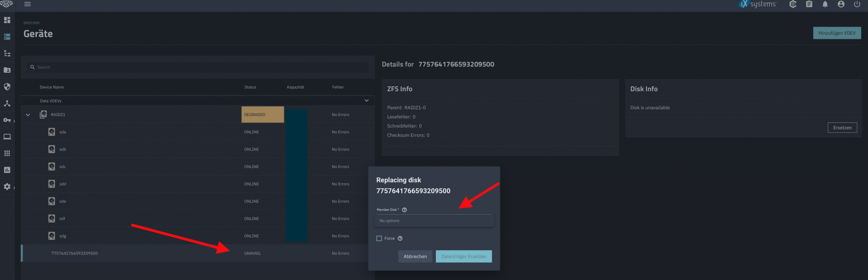Open the TrueCommand status icon
This screenshot has height=280, width=868.
click(793, 4)
